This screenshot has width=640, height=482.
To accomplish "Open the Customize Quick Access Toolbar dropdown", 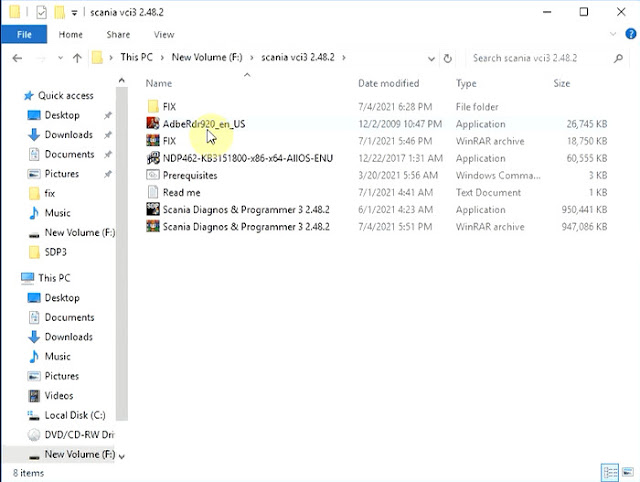I will tap(74, 13).
